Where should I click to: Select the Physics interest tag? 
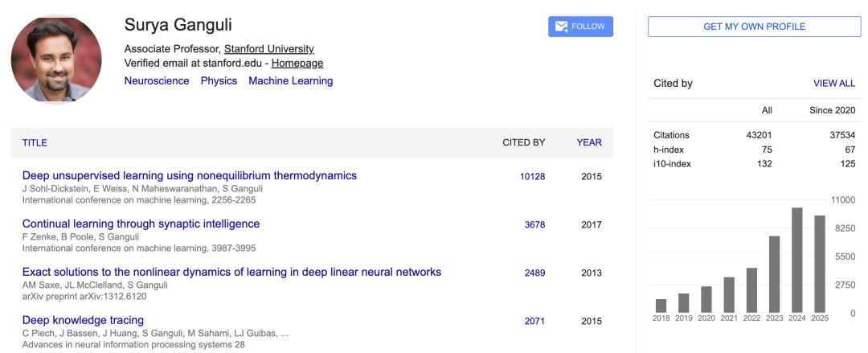click(x=219, y=80)
